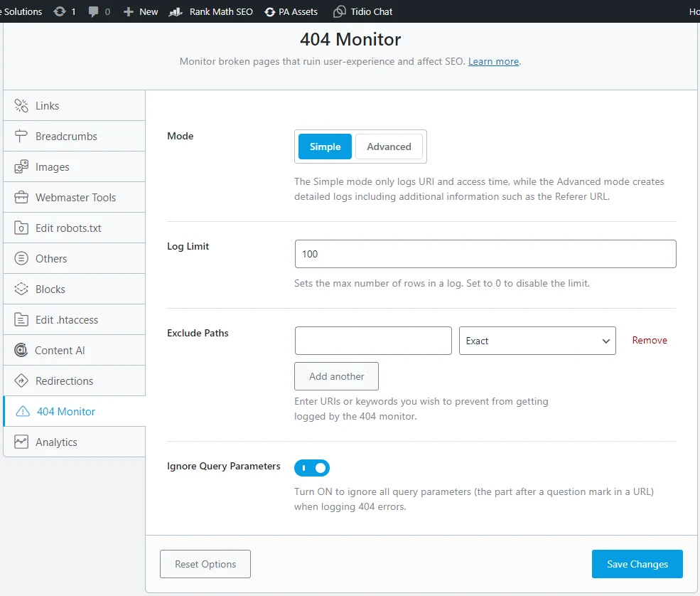The height and width of the screenshot is (596, 700).
Task: Open PA Assets admin bar menu
Action: click(x=291, y=11)
